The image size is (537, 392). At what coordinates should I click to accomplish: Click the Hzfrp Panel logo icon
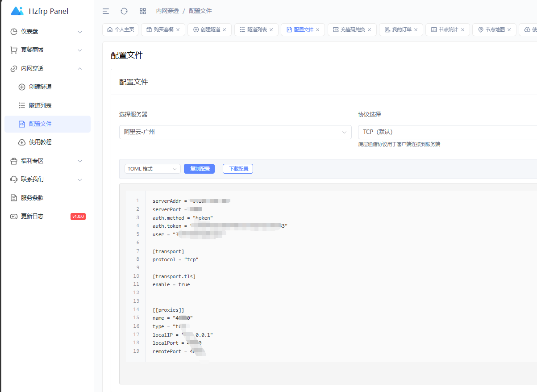(17, 11)
